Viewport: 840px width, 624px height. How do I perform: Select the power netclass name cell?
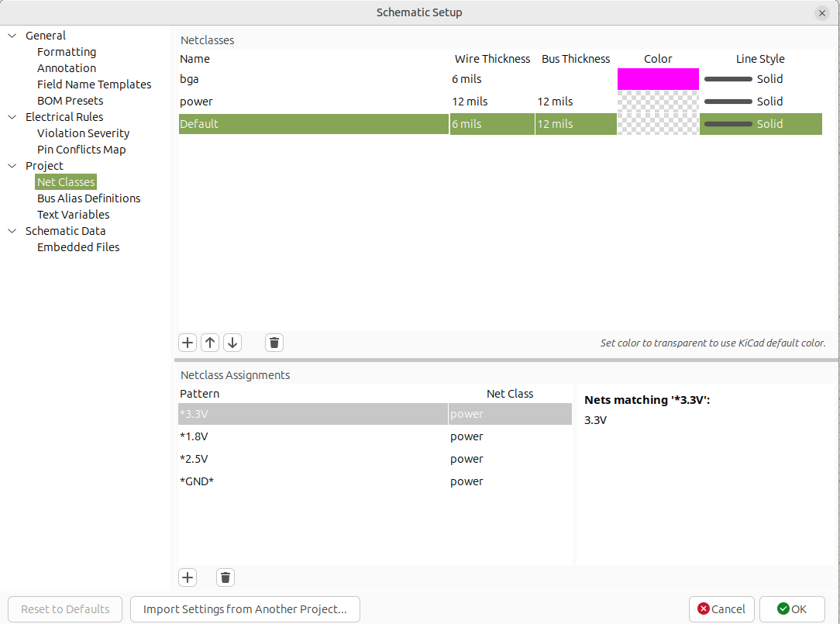click(313, 102)
